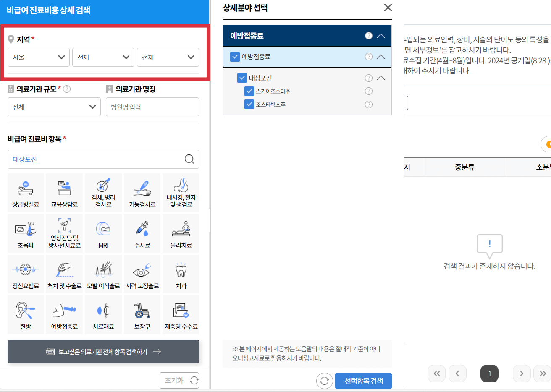Select the MRI category icon
Screen dimensions: 551x392
point(103,233)
